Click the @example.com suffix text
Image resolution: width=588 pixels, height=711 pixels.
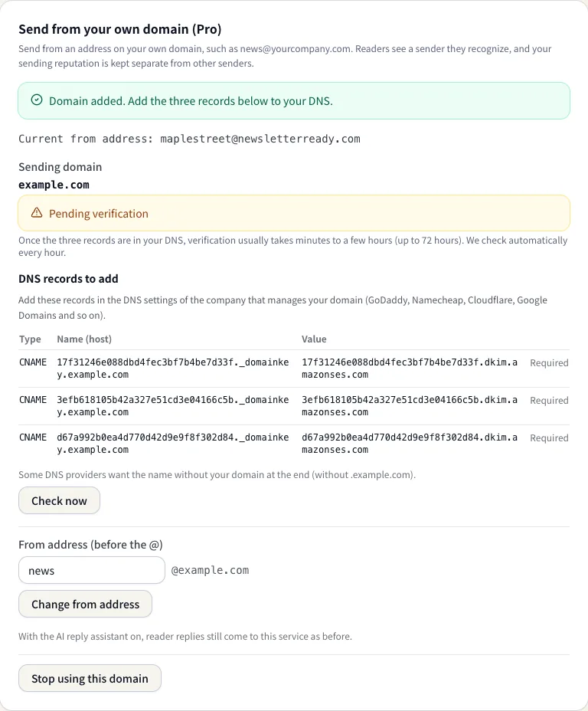click(211, 570)
